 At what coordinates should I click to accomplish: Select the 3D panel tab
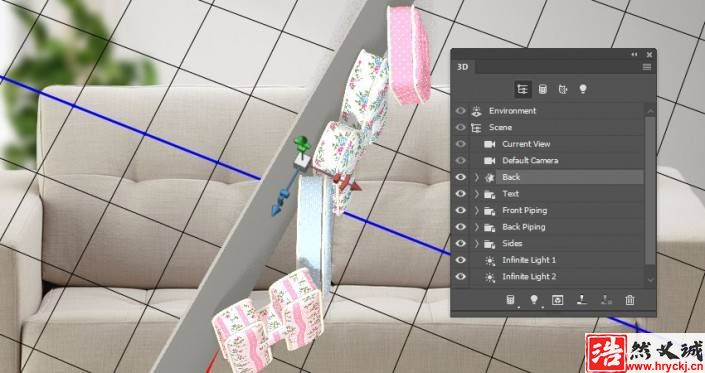point(463,67)
